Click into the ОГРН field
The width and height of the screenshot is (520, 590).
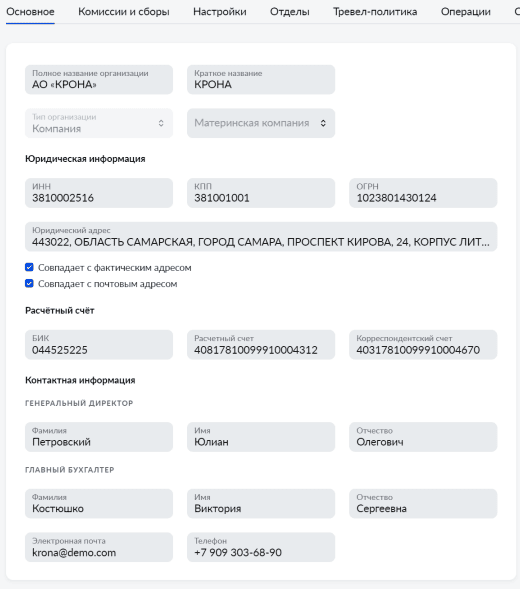[423, 193]
